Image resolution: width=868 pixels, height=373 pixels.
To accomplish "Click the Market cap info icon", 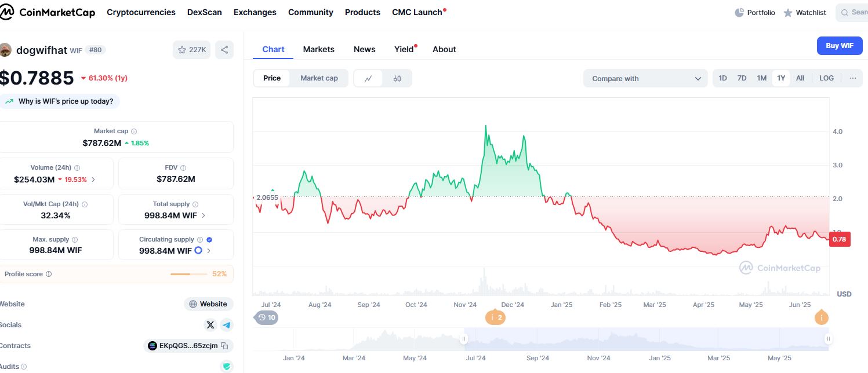I will pos(134,131).
